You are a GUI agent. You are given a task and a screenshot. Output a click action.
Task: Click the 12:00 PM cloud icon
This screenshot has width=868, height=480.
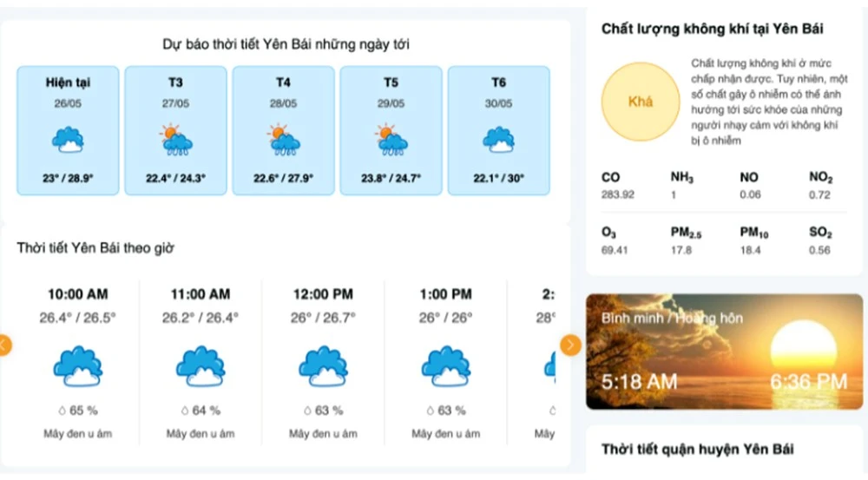point(323,365)
